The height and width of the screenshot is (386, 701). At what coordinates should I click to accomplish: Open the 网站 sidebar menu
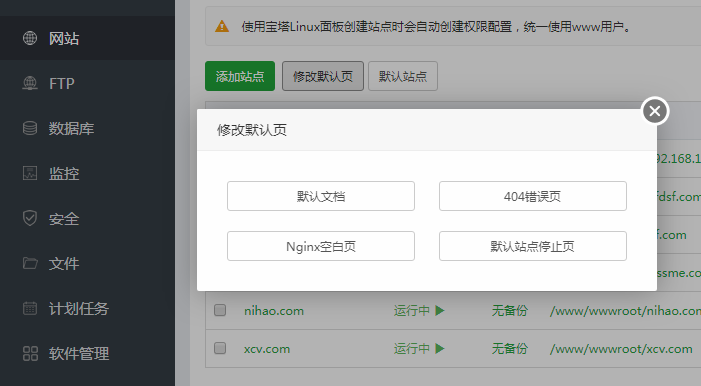click(87, 38)
